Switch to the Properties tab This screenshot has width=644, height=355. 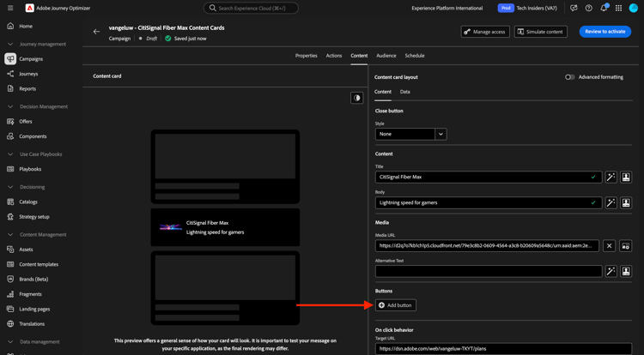point(306,56)
